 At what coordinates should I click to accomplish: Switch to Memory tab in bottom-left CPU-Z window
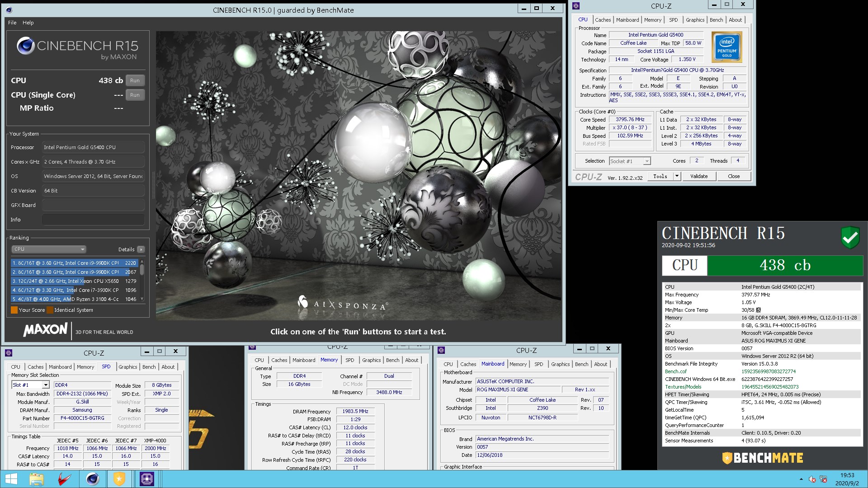coord(85,367)
